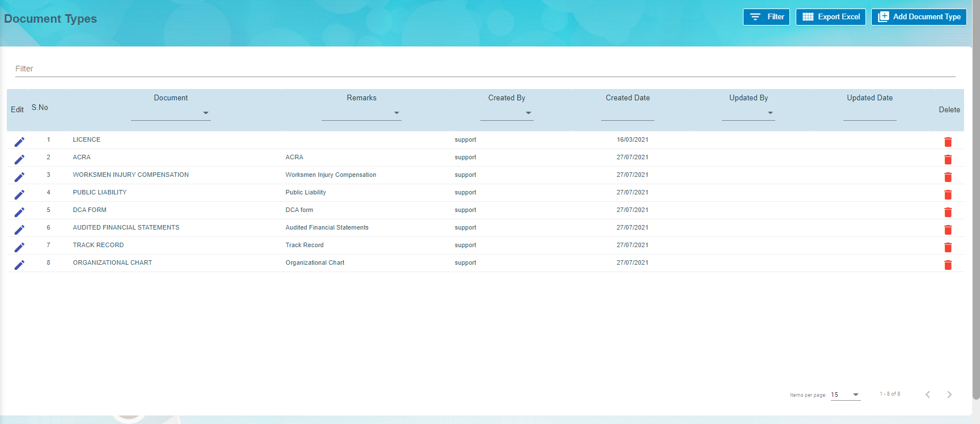Edit the DCA FORM entry

click(19, 212)
